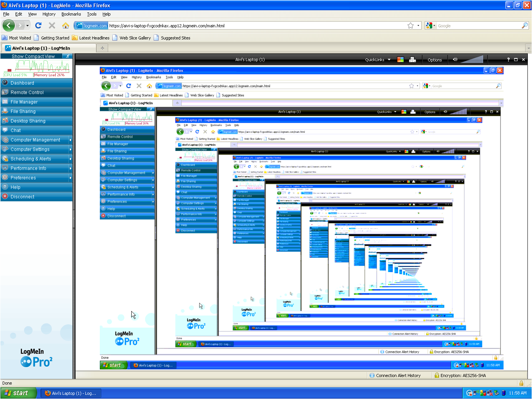This screenshot has height=399, width=532.
Task: Open Most Visited in the outermost bookmarks toolbar
Action: 17,38
